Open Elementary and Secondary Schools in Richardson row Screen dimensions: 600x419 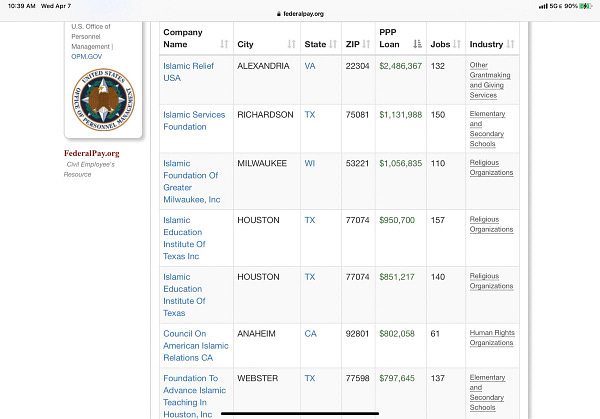(x=488, y=129)
